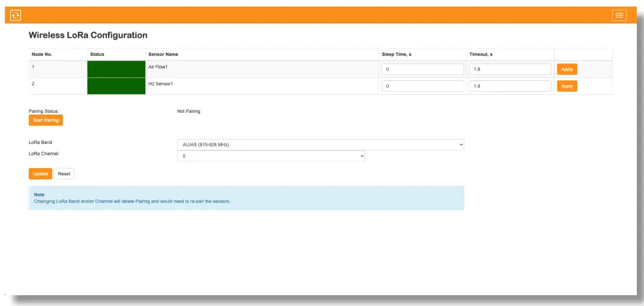Focus the Sleep Time field for Air Flow1

pos(422,70)
